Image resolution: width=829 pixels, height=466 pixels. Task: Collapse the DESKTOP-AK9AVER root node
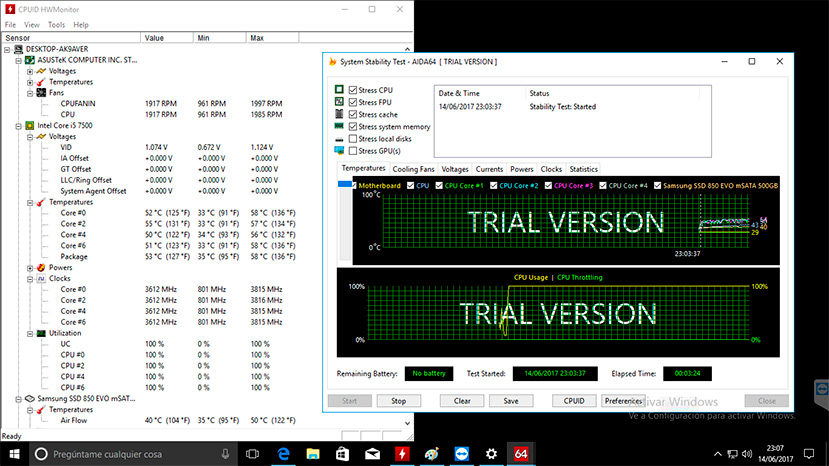[x=8, y=49]
